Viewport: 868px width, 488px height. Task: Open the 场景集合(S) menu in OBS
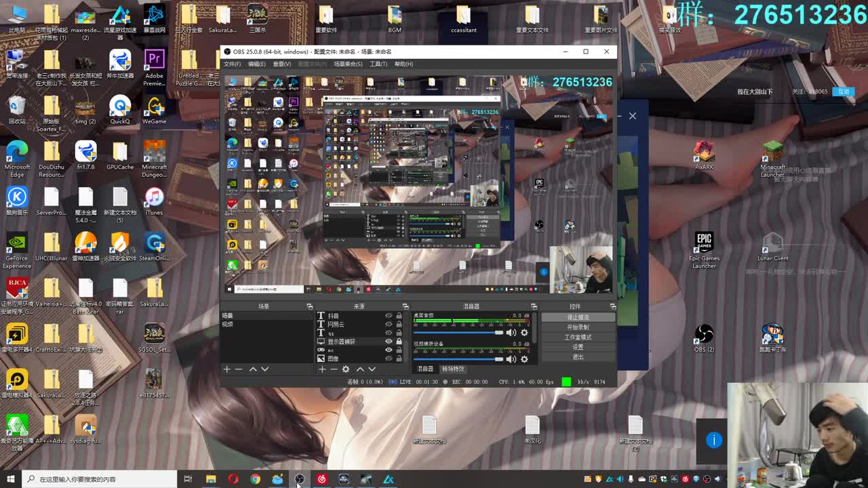click(348, 64)
